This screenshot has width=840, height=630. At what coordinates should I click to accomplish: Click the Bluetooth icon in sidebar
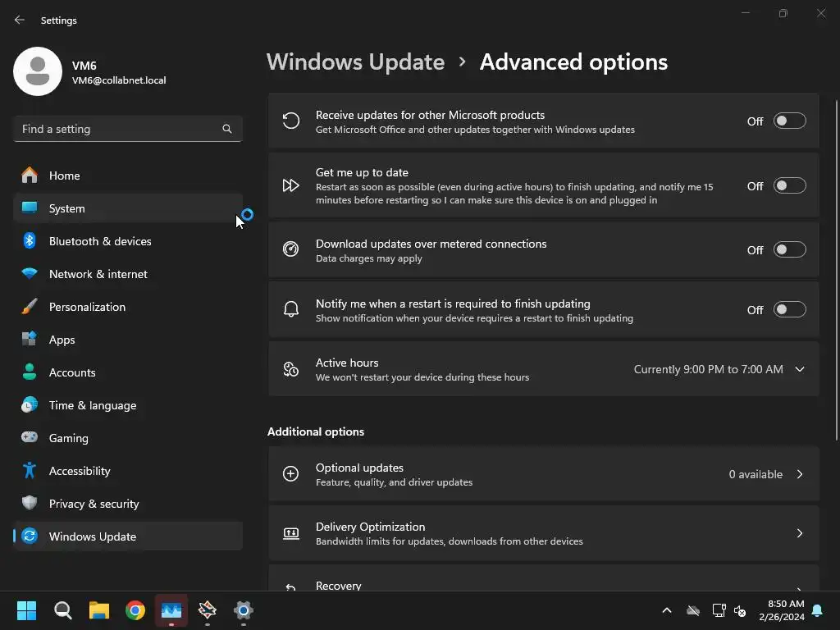[x=30, y=241]
